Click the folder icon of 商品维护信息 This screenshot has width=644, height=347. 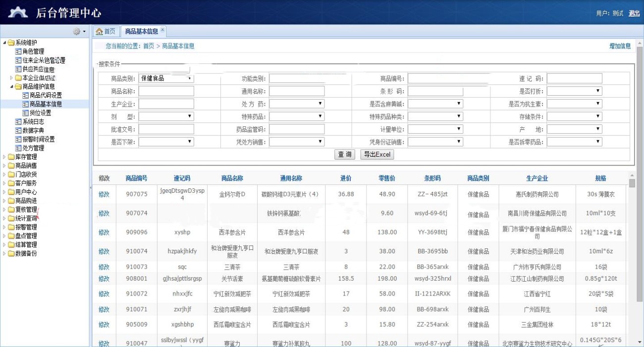(x=18, y=86)
